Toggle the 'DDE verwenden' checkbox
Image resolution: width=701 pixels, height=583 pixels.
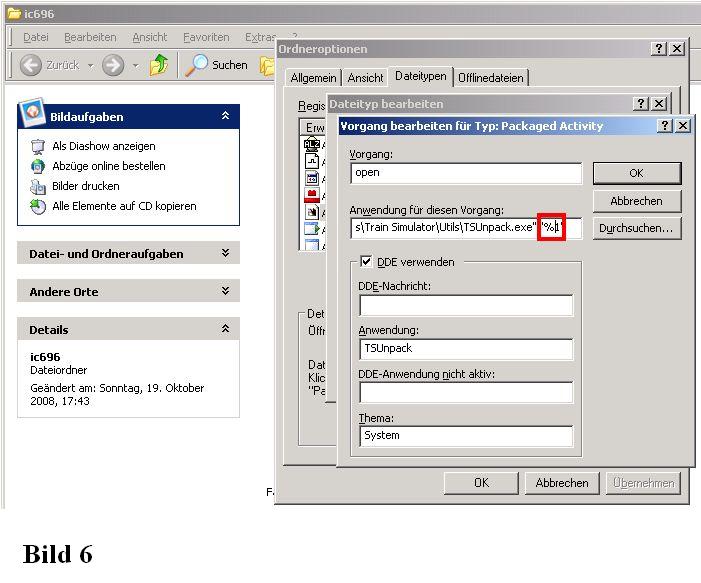(365, 262)
